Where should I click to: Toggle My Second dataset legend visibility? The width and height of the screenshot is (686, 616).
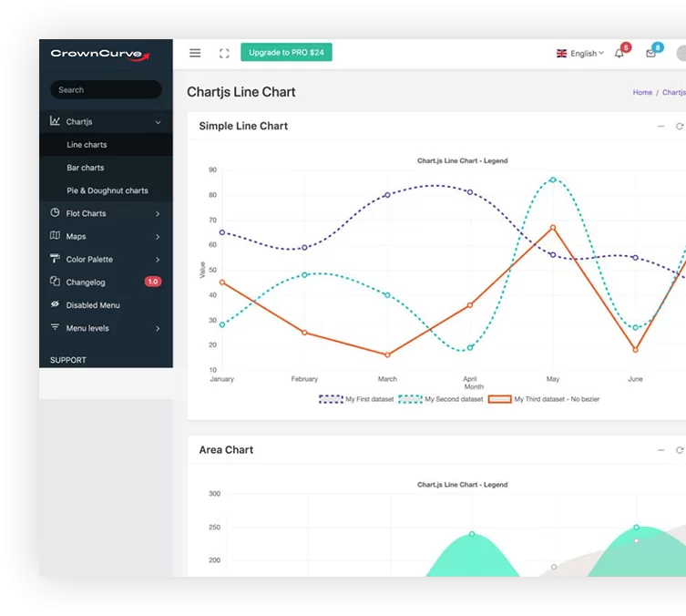(441, 399)
